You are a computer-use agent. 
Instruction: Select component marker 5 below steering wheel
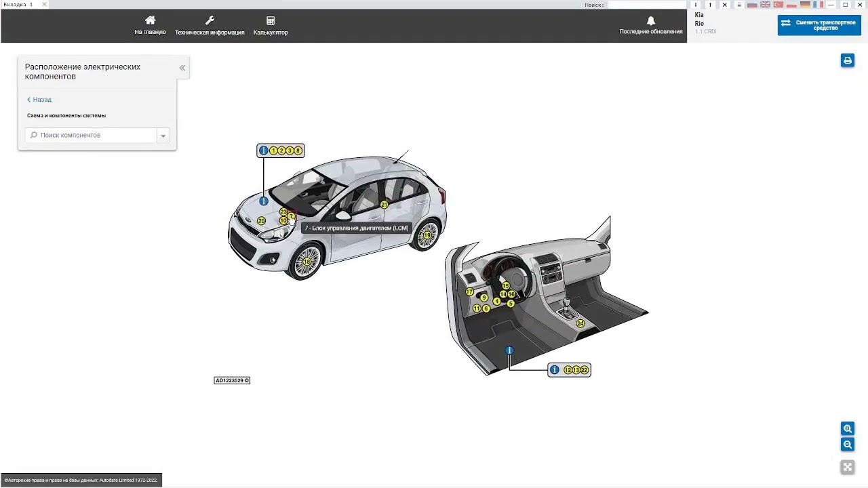click(x=511, y=304)
